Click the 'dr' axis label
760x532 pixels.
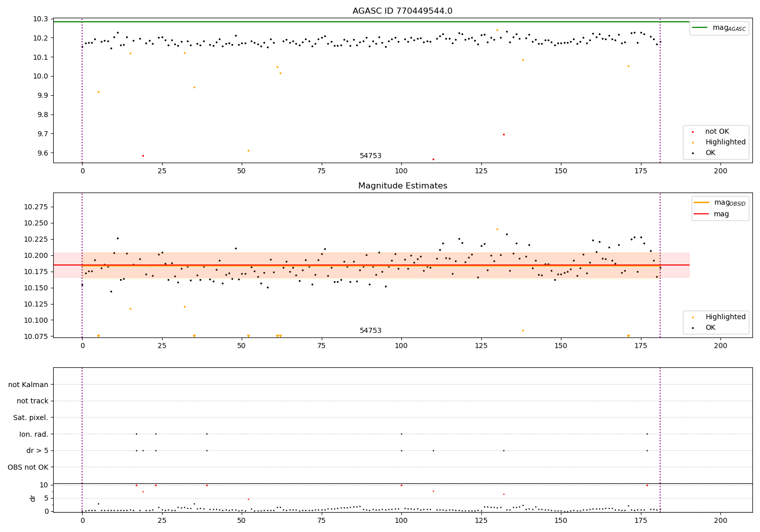point(33,498)
